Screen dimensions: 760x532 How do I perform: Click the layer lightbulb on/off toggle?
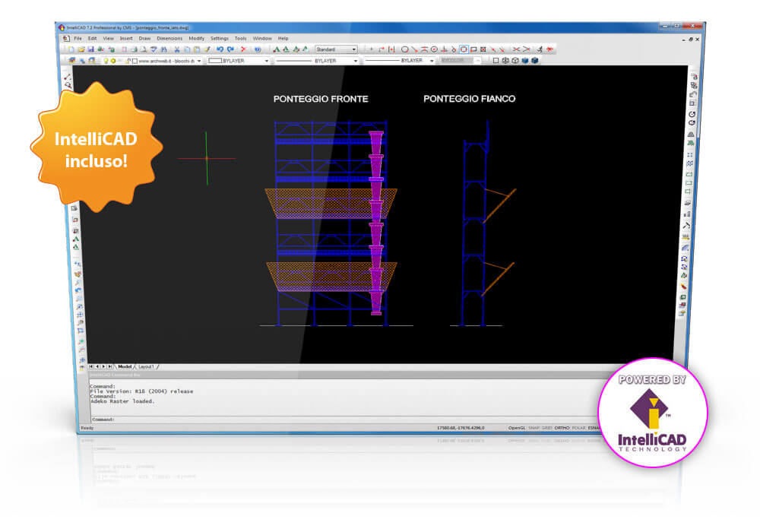coord(106,61)
